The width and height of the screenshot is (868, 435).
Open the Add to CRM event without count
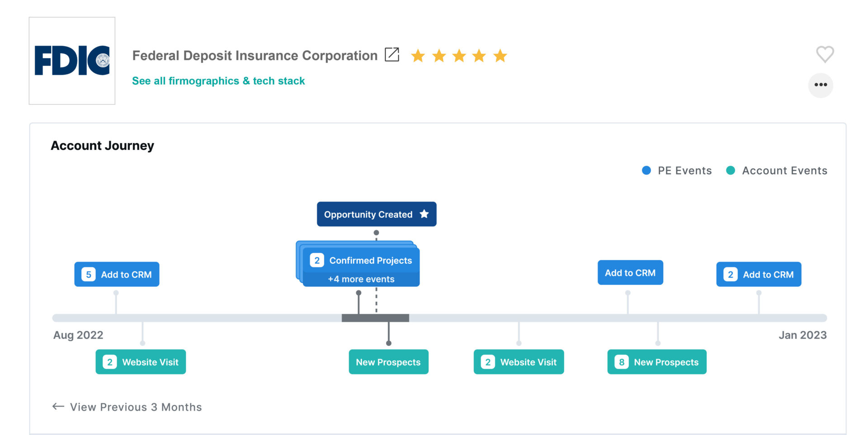pyautogui.click(x=630, y=272)
